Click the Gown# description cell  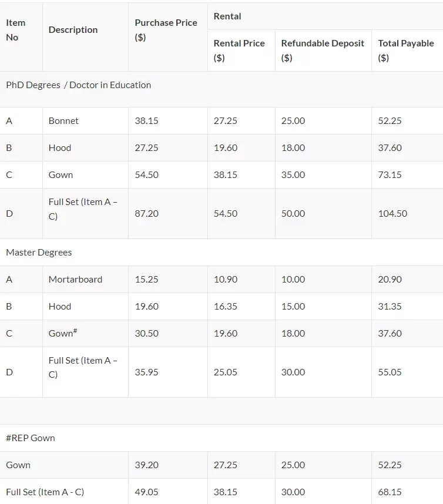85,333
